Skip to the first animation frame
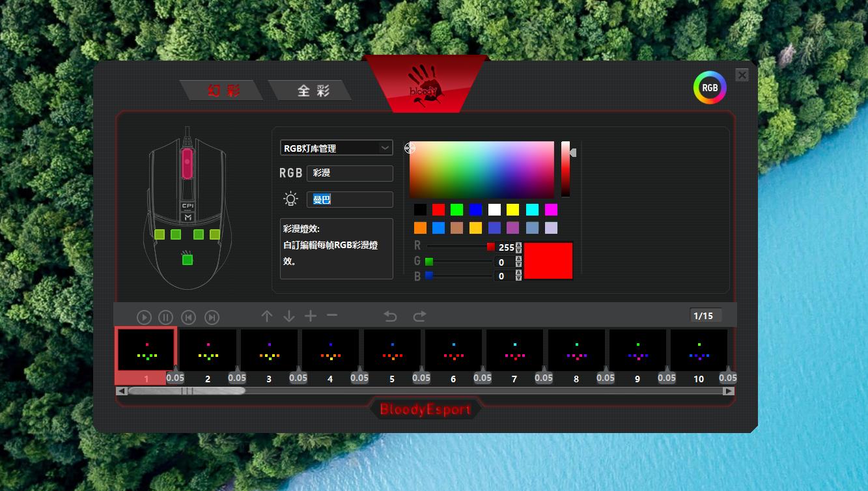 pyautogui.click(x=189, y=317)
